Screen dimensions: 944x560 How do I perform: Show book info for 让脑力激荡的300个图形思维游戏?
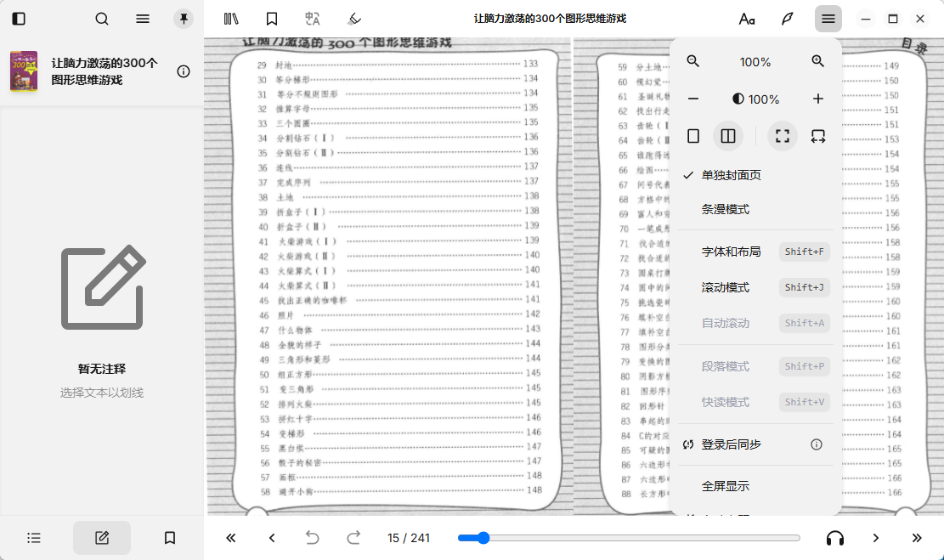click(184, 71)
